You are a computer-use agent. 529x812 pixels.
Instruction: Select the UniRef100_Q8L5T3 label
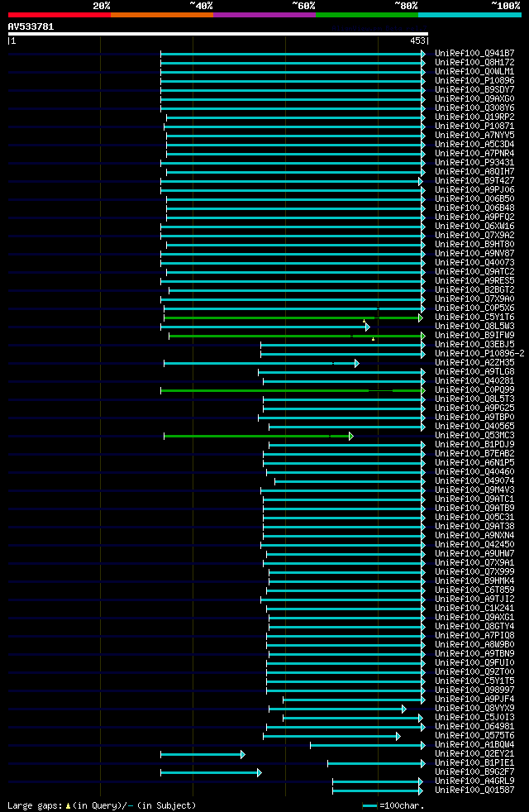pyautogui.click(x=474, y=399)
